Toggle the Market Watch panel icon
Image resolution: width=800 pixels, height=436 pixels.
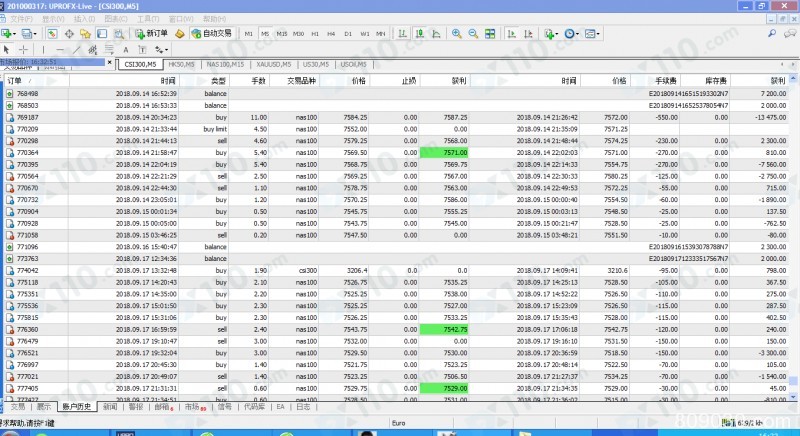tap(52, 34)
